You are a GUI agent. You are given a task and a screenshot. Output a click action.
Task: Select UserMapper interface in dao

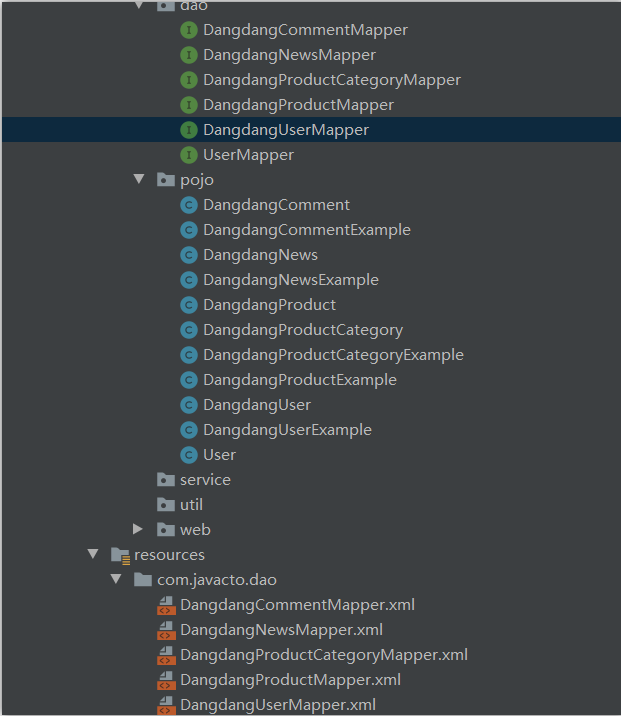tap(248, 155)
